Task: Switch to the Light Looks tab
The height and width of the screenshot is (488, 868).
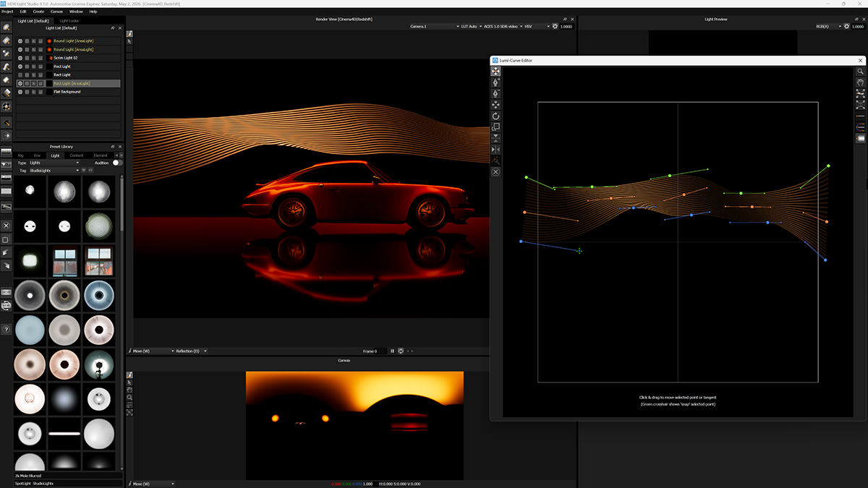Action: coord(69,21)
